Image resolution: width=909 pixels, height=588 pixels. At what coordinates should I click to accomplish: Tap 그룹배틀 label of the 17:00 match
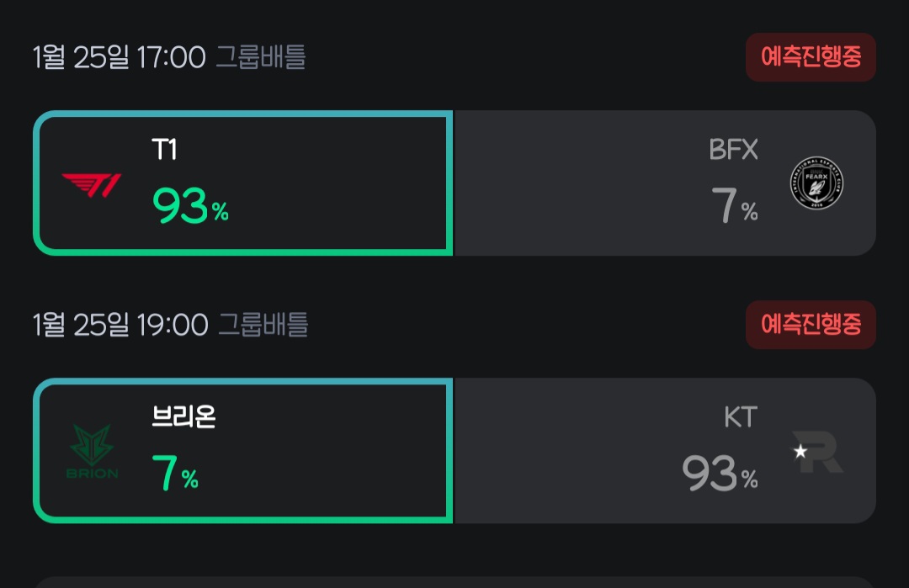click(x=261, y=57)
